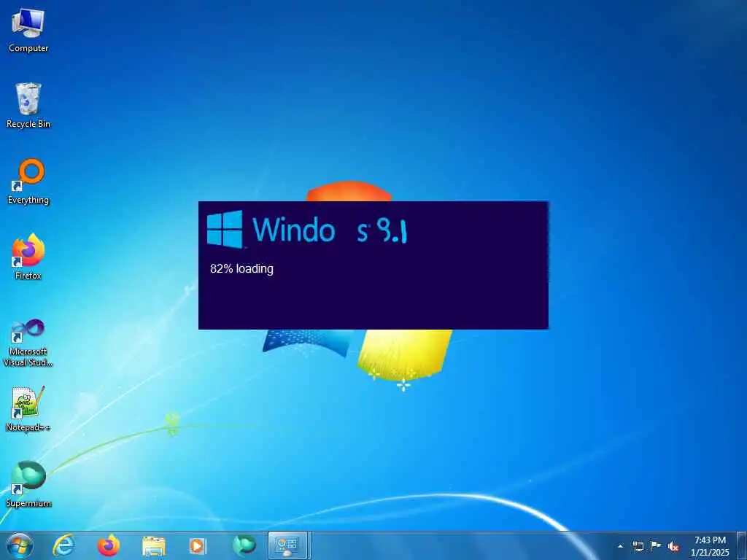Open the Windows Start menu orb

click(x=19, y=545)
